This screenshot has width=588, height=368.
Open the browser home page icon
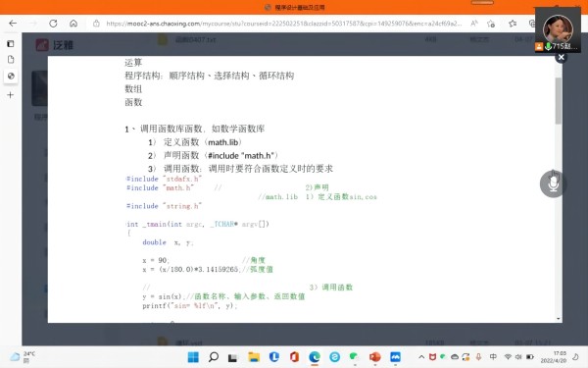click(73, 24)
